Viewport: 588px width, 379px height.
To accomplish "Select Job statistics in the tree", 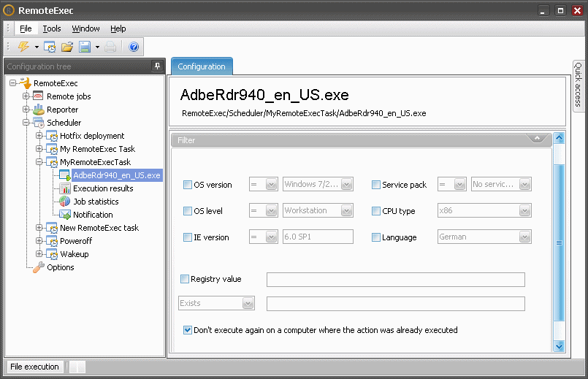I will [x=96, y=202].
